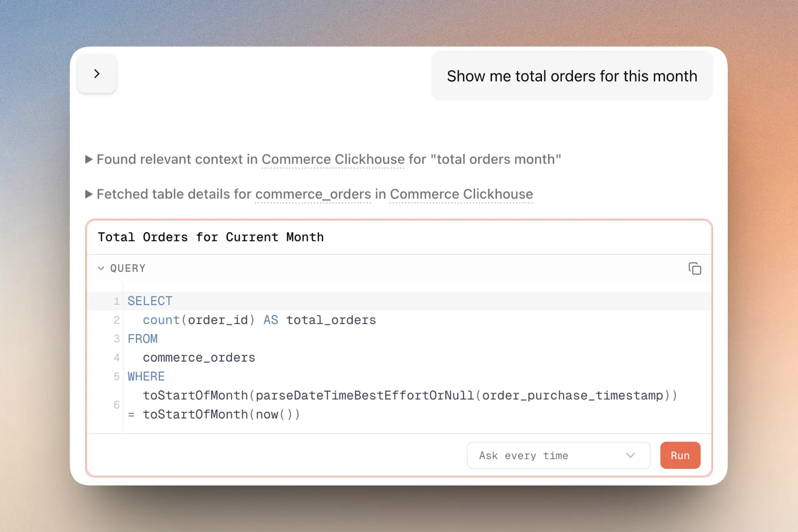Click the SELECT keyword on line 1
798x532 pixels.
(150, 301)
